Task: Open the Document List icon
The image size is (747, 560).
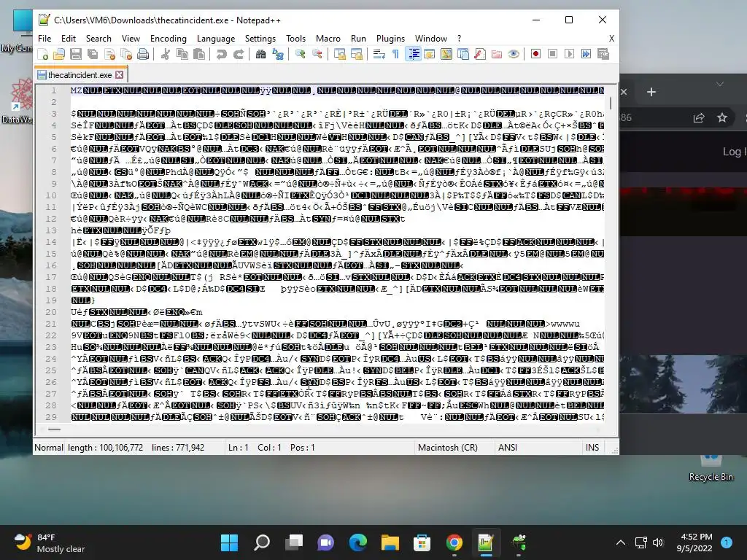Action: tap(463, 54)
